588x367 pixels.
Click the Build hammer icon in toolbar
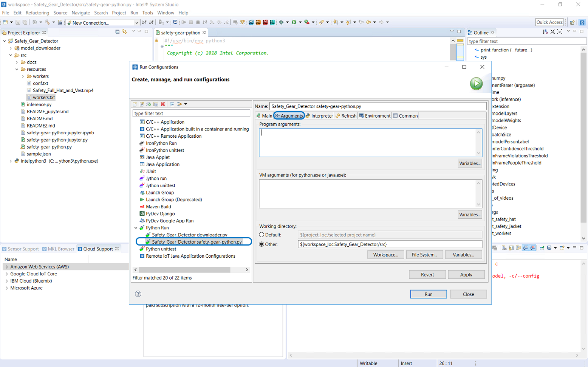[x=47, y=22]
